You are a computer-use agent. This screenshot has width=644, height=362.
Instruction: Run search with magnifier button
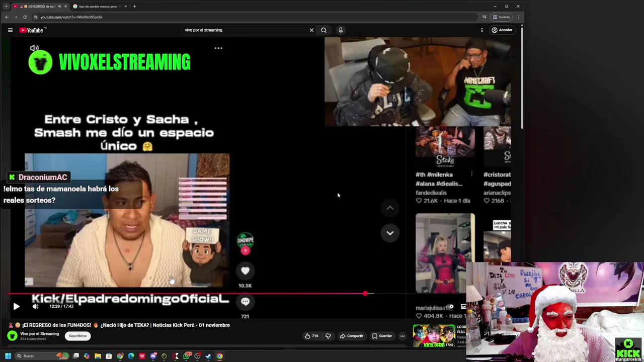pos(324,30)
